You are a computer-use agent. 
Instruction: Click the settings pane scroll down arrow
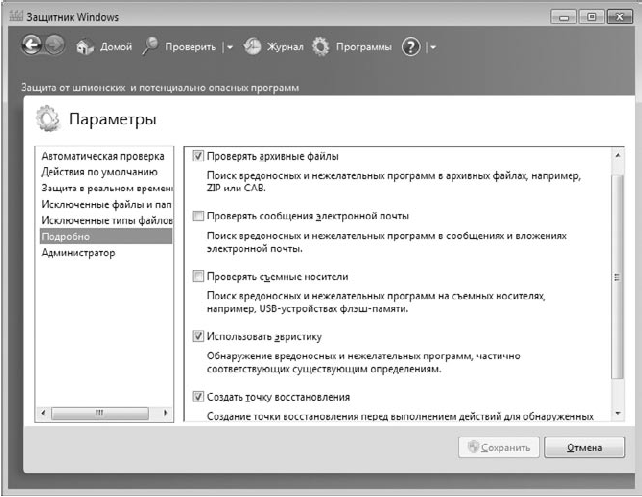click(618, 413)
